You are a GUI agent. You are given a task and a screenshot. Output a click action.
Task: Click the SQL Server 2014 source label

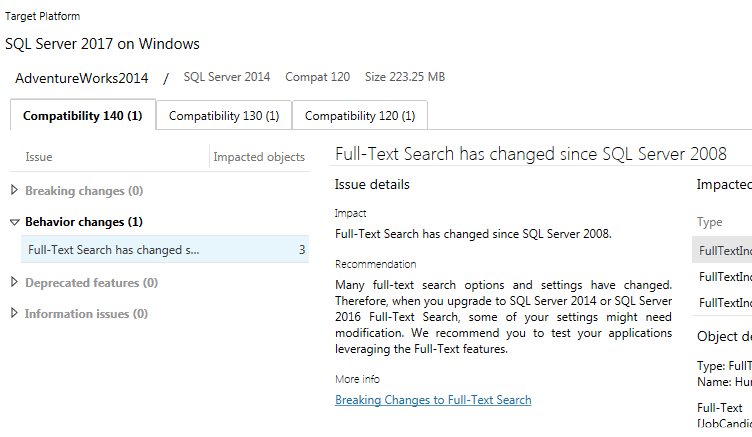[x=227, y=77]
